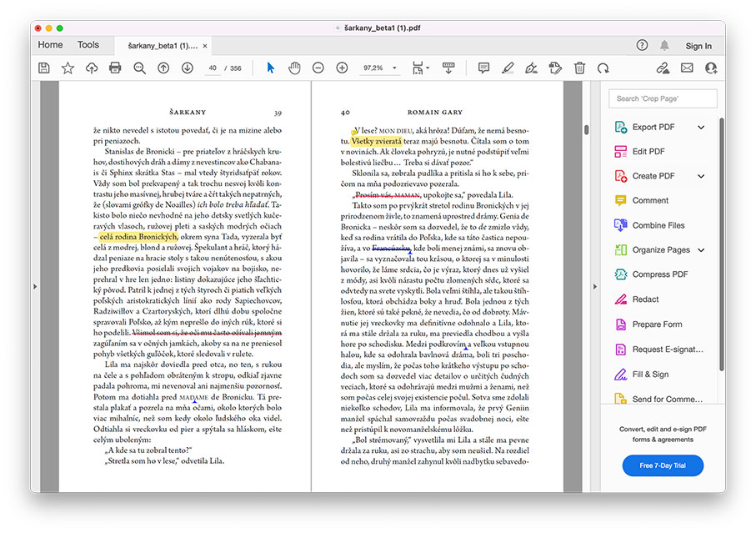The width and height of the screenshot is (756, 533).
Task: Zoom out with minus circle
Action: pos(318,68)
